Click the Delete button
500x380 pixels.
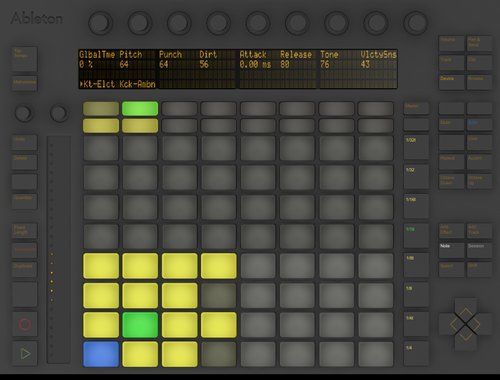[x=25, y=162]
